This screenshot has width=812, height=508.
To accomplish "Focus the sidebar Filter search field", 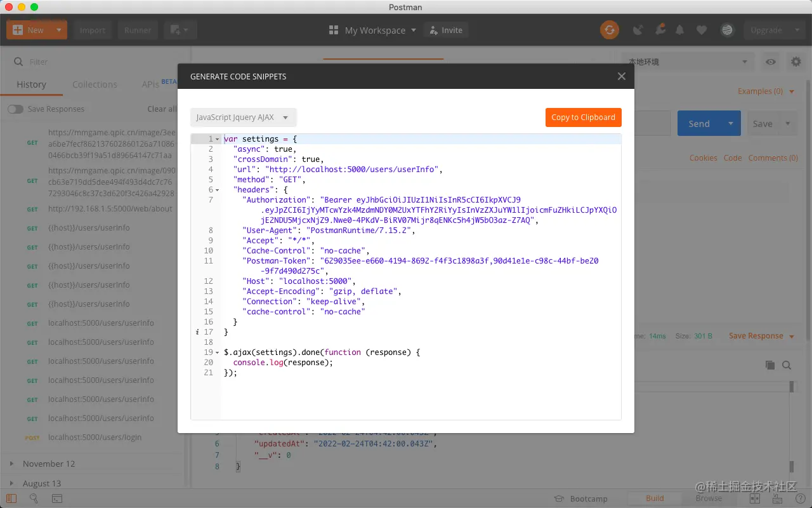I will click(95, 62).
